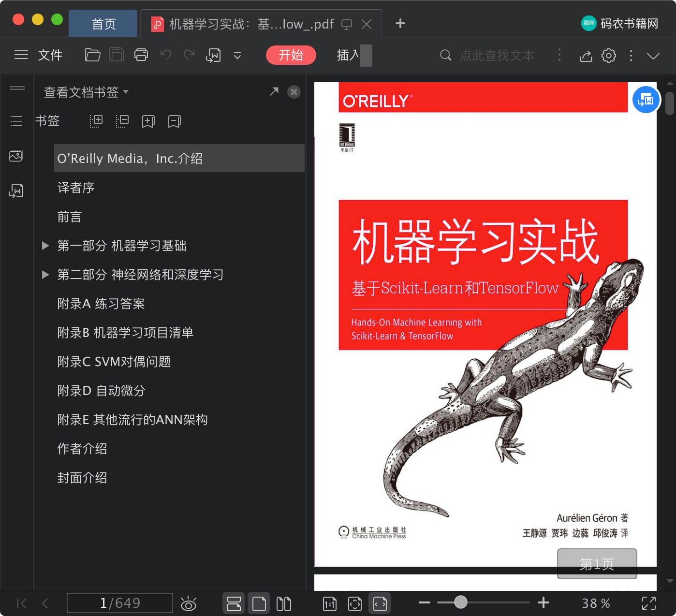The image size is (676, 616).
Task: Click the undo arrow icon
Action: (166, 55)
